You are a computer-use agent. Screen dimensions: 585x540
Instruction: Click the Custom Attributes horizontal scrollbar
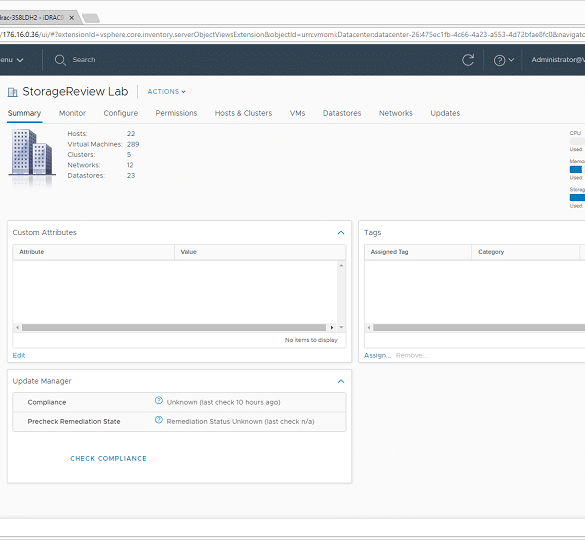pyautogui.click(x=174, y=327)
